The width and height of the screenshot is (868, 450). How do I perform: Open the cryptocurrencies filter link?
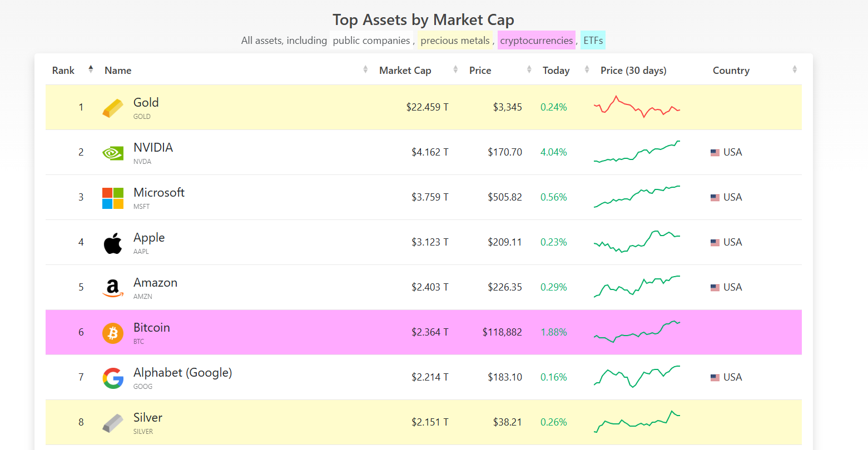(537, 41)
